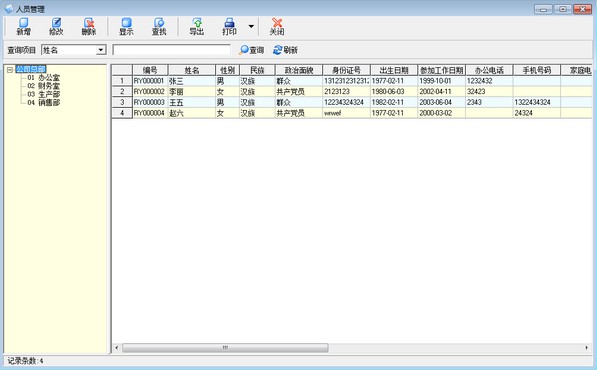Select 04 销售部 in department tree

click(43, 102)
